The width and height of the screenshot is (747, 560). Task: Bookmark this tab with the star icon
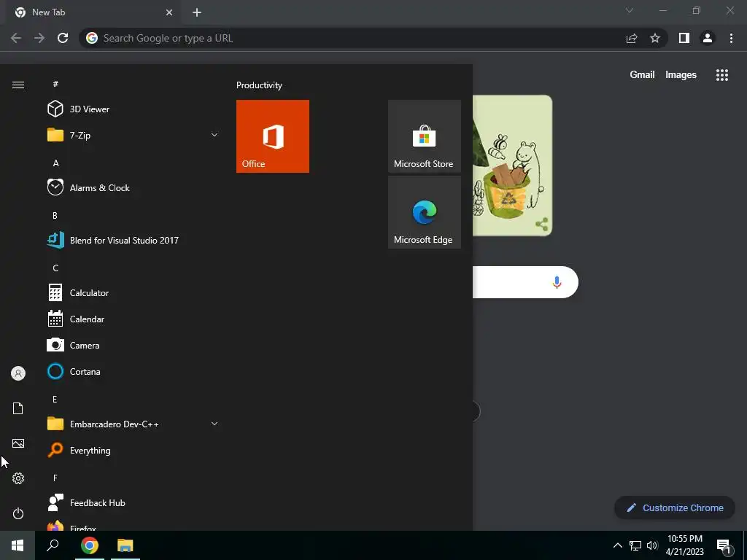click(655, 38)
